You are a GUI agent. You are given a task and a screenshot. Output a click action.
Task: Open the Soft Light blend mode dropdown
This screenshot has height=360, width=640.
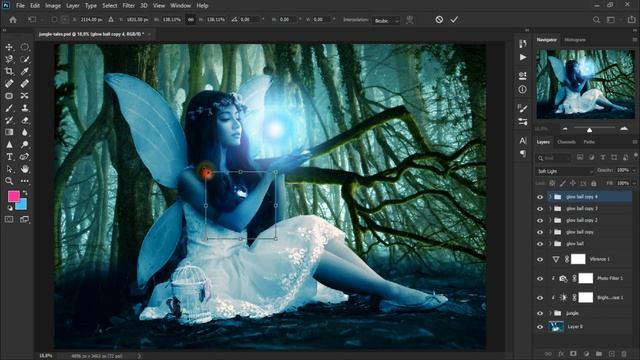565,171
